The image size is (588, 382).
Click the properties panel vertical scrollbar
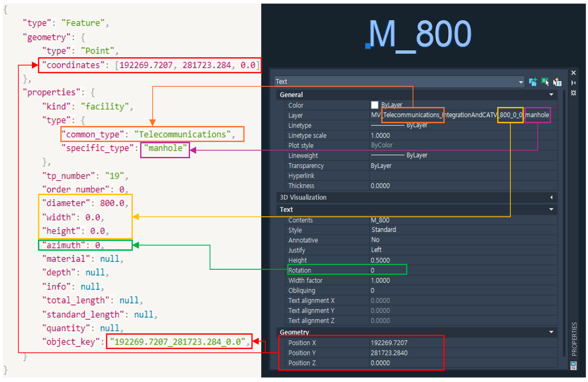(x=564, y=223)
